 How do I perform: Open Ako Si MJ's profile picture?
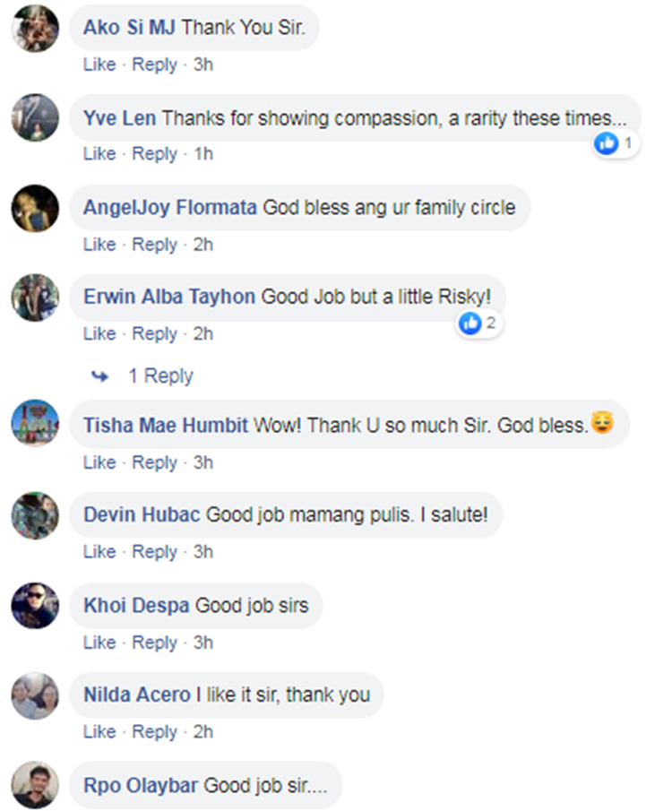click(x=35, y=30)
